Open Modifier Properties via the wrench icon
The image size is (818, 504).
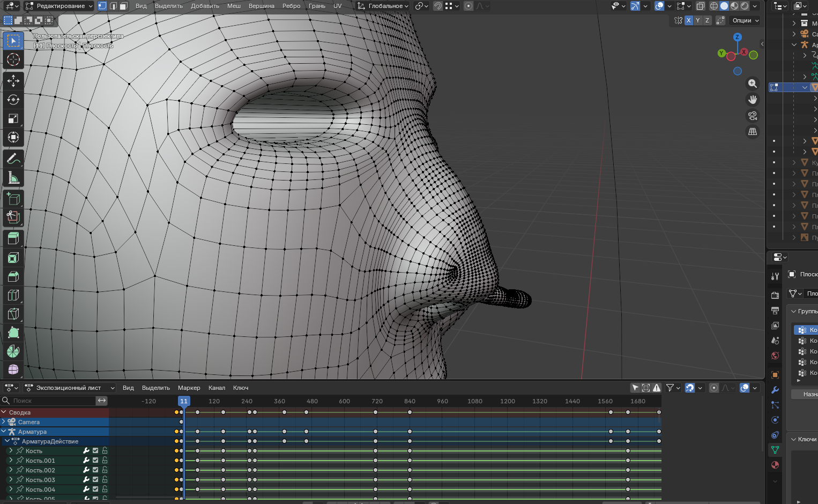point(775,390)
